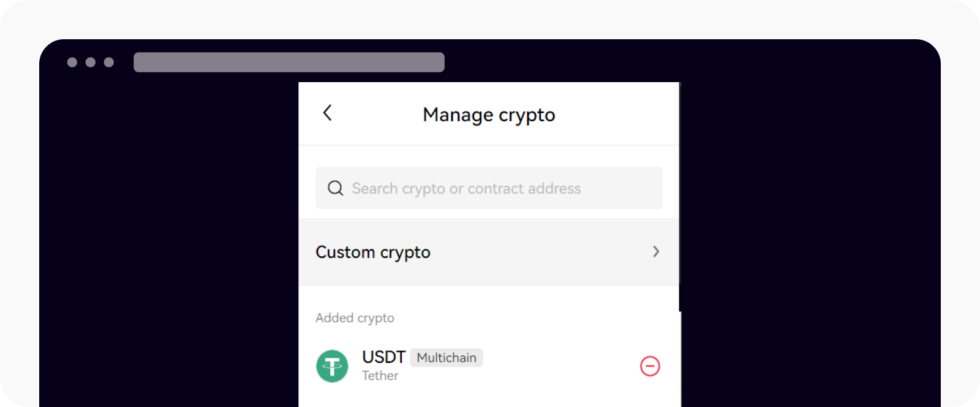The height and width of the screenshot is (407, 980).
Task: Click the Manage crypto header title
Action: pos(488,115)
